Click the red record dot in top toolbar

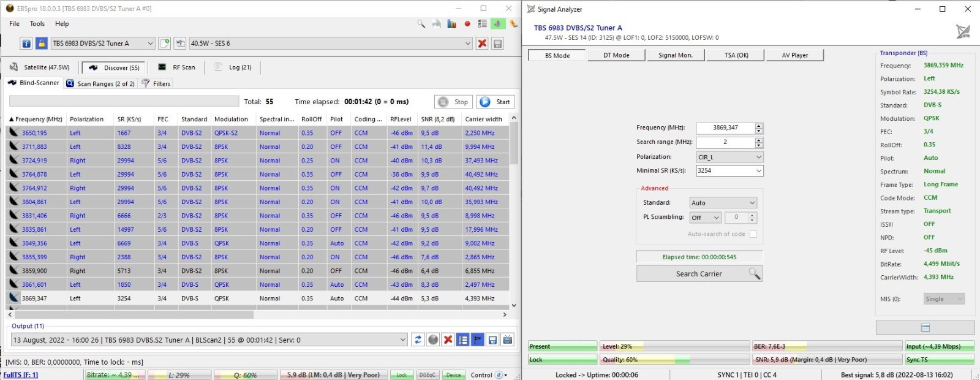[x=467, y=24]
